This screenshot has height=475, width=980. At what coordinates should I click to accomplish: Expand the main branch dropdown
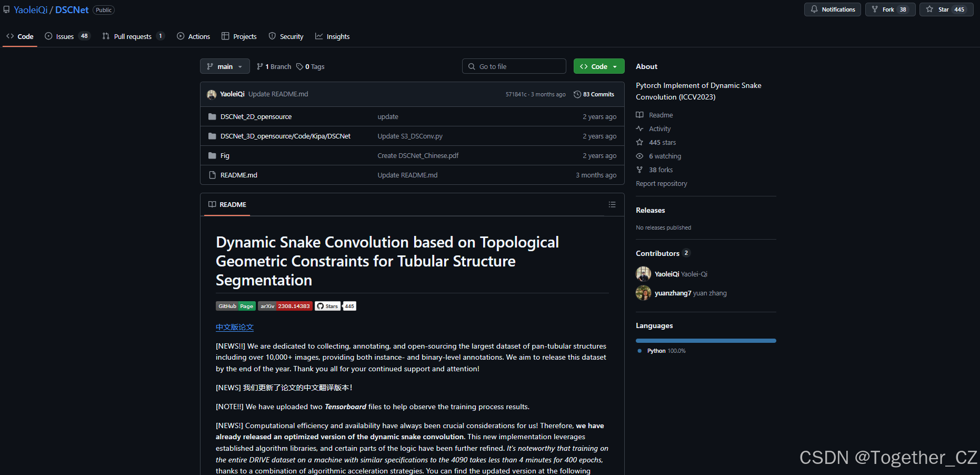pyautogui.click(x=225, y=66)
